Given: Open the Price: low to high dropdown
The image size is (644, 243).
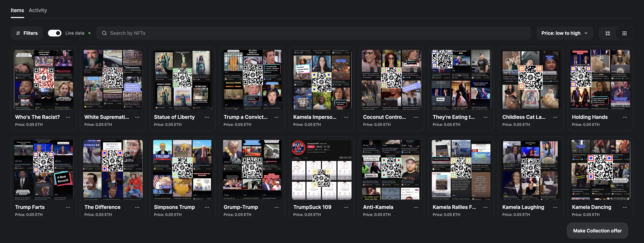Looking at the screenshot, I should pyautogui.click(x=564, y=33).
